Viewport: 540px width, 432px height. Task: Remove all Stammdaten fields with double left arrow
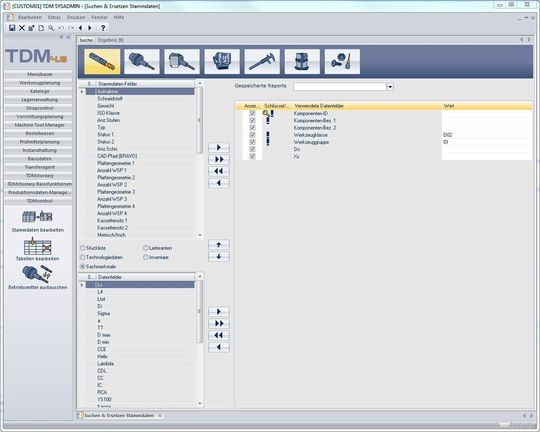coord(219,171)
